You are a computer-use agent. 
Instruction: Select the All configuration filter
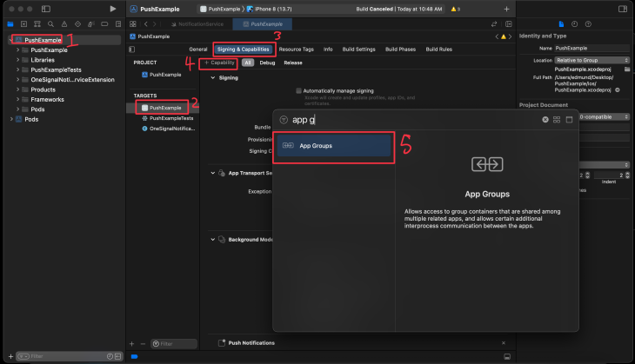coord(248,63)
